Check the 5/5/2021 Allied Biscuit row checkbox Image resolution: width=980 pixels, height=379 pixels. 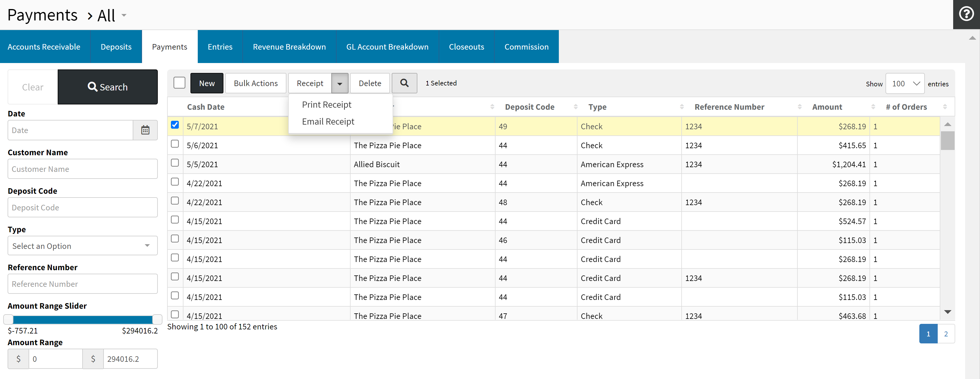pos(175,163)
